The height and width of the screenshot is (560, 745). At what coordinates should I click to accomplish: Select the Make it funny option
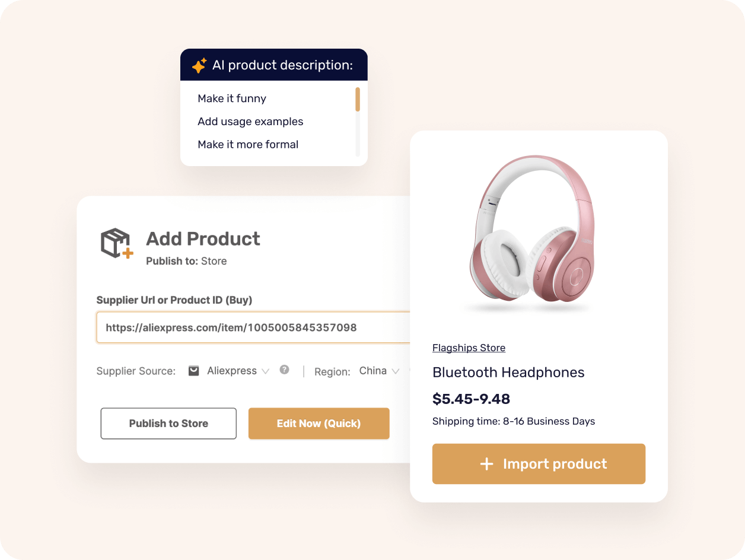[x=231, y=98]
